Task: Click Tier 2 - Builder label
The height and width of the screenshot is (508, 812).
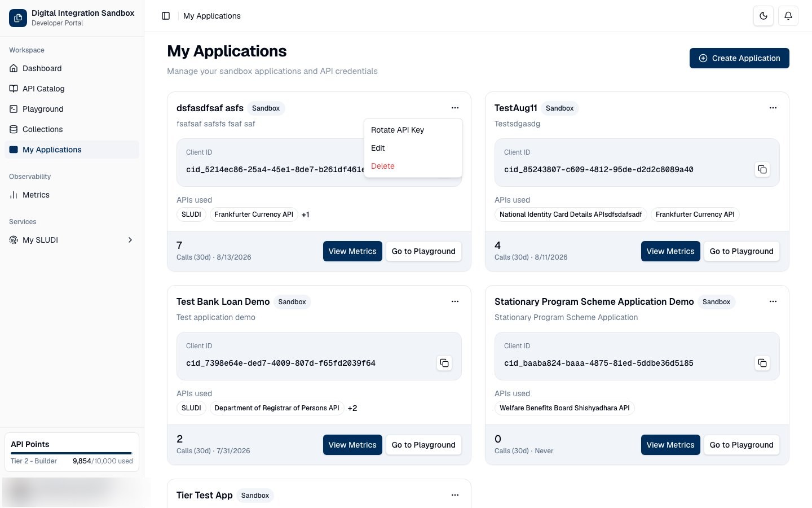Action: click(34, 461)
